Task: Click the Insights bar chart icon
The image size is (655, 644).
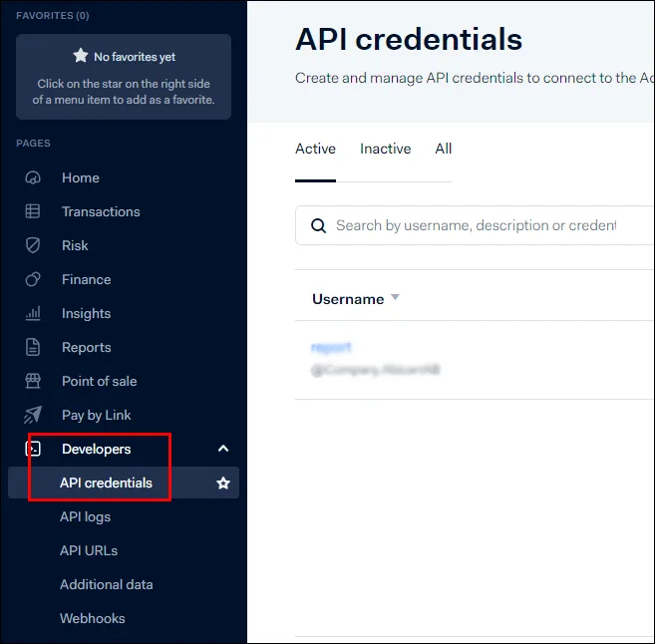Action: coord(33,313)
